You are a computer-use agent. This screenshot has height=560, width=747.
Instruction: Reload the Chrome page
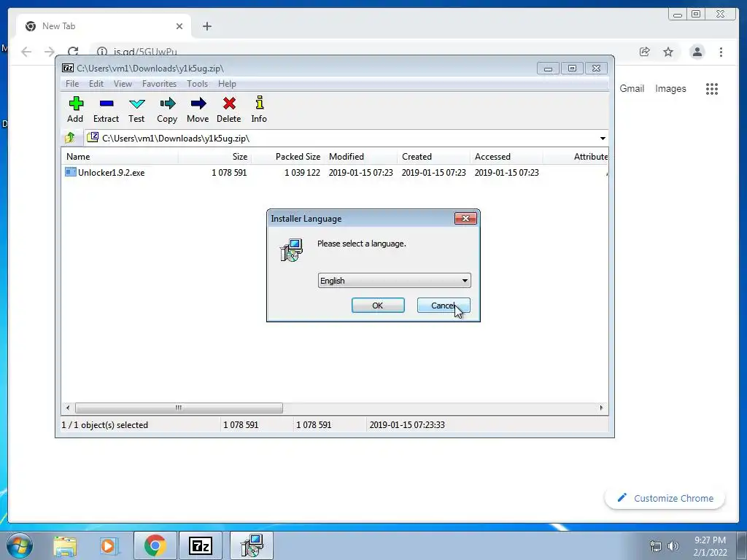click(x=73, y=52)
